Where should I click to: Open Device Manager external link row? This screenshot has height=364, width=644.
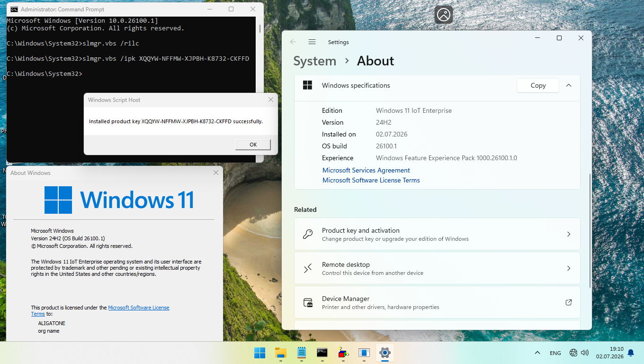click(437, 302)
